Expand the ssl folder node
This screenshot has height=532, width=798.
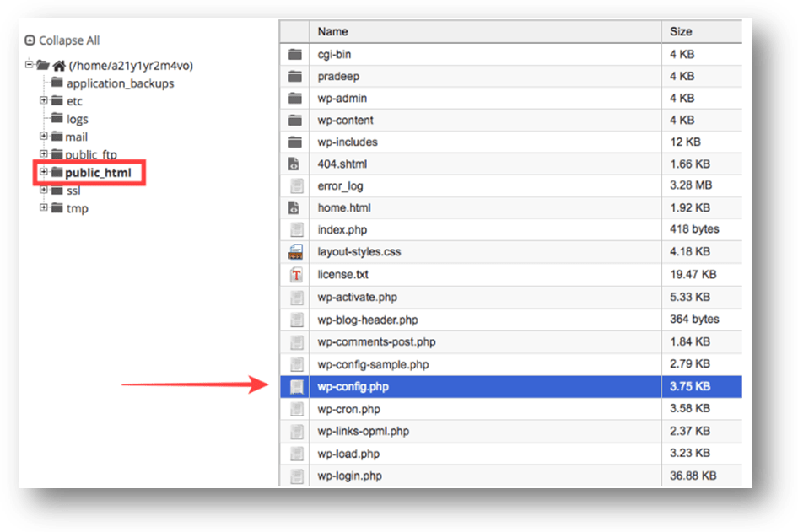coord(44,190)
